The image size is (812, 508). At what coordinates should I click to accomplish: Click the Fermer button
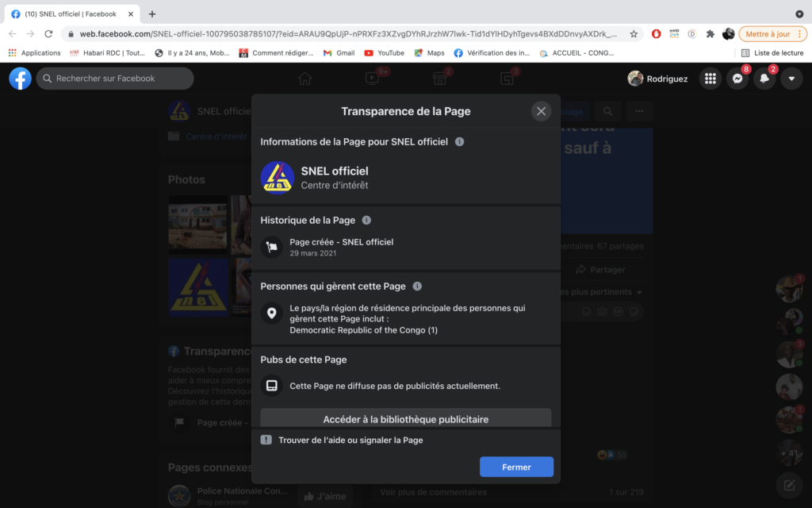pos(516,467)
